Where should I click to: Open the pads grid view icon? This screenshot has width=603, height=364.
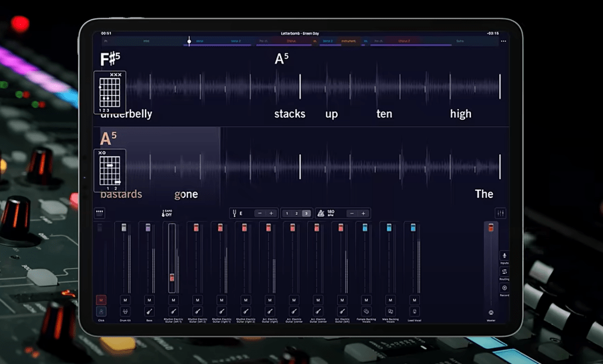(x=100, y=213)
